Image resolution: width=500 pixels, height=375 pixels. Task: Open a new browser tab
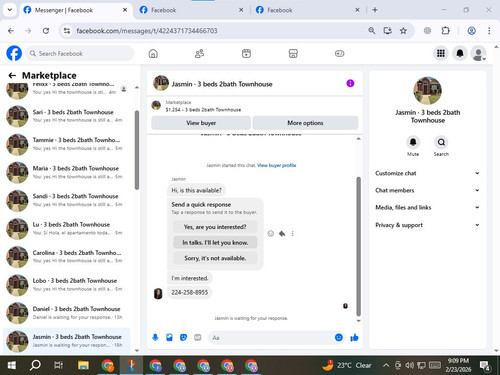375,10
